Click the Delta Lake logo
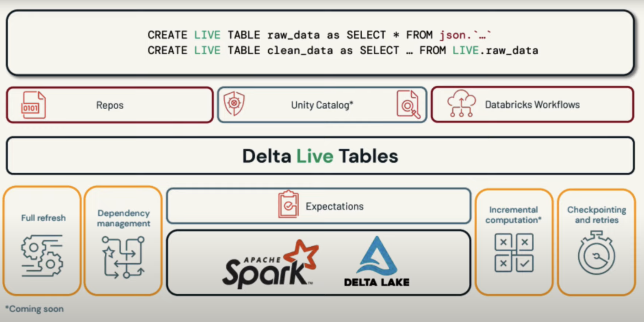Image resolution: width=644 pixels, height=322 pixels. click(377, 262)
